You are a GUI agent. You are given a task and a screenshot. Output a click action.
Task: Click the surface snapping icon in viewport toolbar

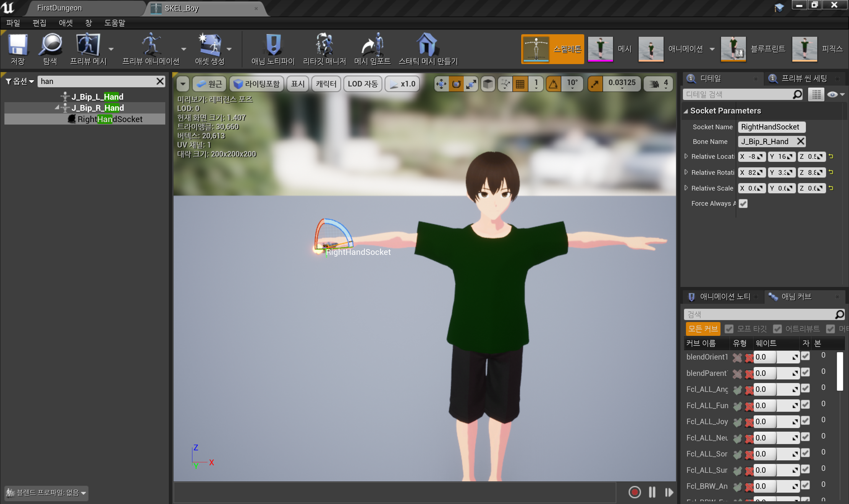(x=505, y=84)
